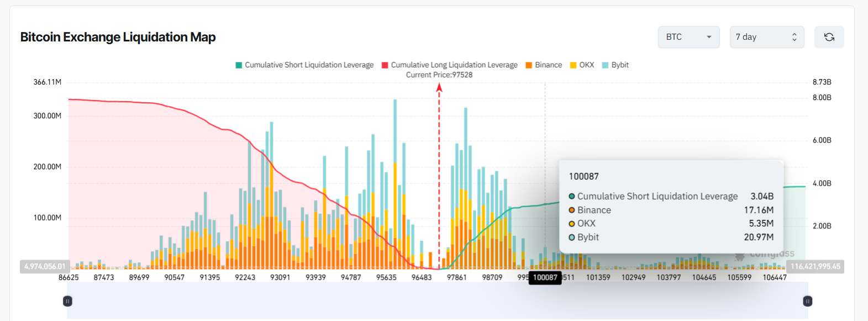Open the BTC coin dropdown
Image resolution: width=868 pixels, height=321 pixels.
pyautogui.click(x=688, y=37)
